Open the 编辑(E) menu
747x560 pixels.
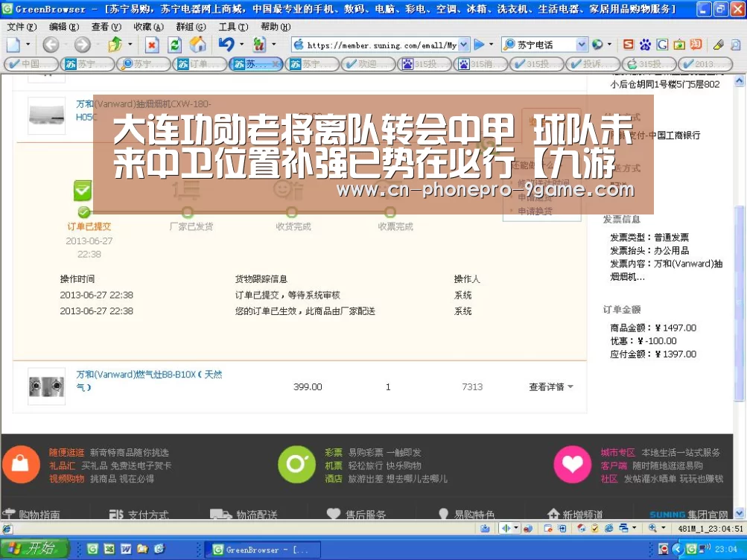click(64, 27)
